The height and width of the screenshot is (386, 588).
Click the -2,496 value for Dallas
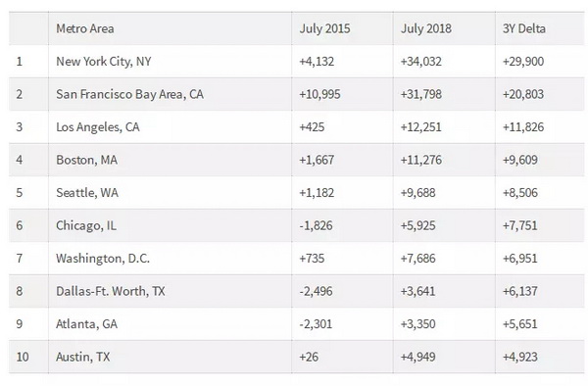(x=316, y=291)
